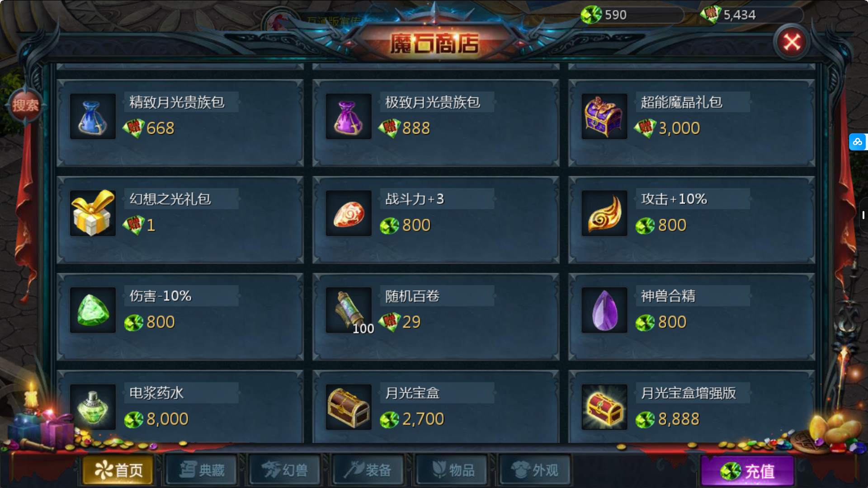Choose the red egg 战斗力+3 item

click(x=349, y=213)
